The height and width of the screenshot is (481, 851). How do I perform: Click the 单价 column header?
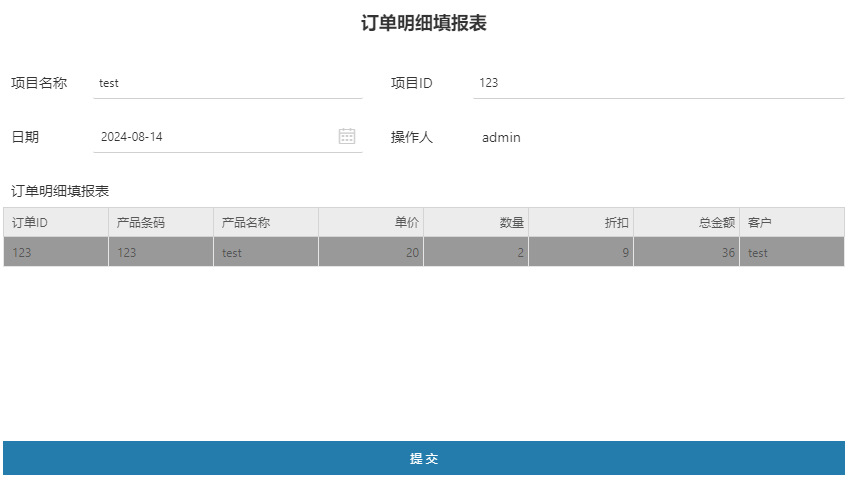371,222
